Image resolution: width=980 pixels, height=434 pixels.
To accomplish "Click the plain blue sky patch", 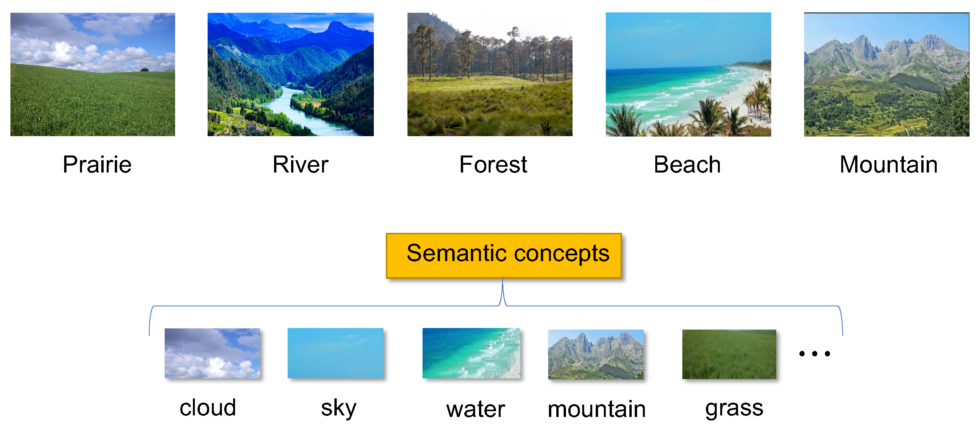I will tap(335, 353).
